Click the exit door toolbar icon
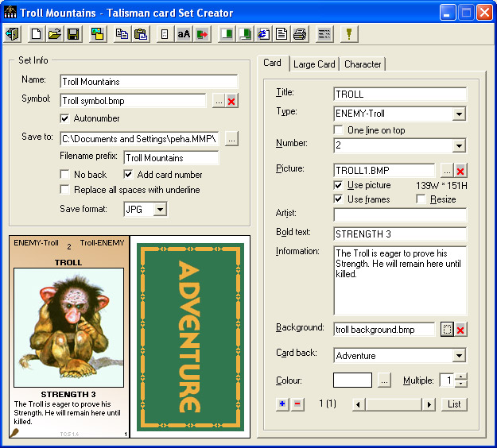Screen dimensions: 497x448 (13, 33)
